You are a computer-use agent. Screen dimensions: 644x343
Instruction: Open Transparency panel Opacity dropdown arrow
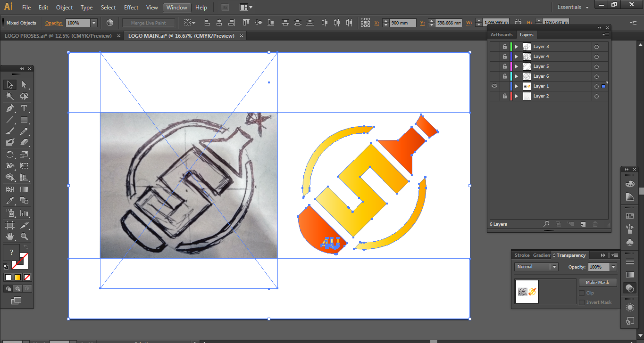point(613,267)
